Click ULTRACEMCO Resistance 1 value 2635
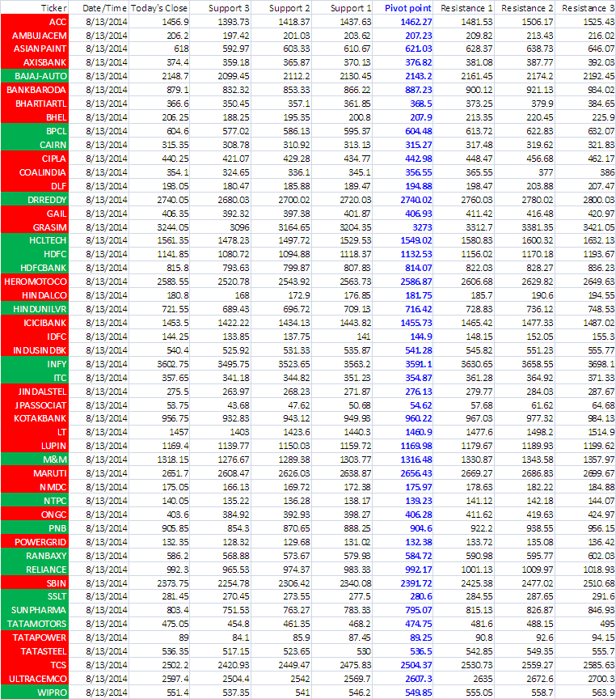The image size is (616, 699). [483, 680]
